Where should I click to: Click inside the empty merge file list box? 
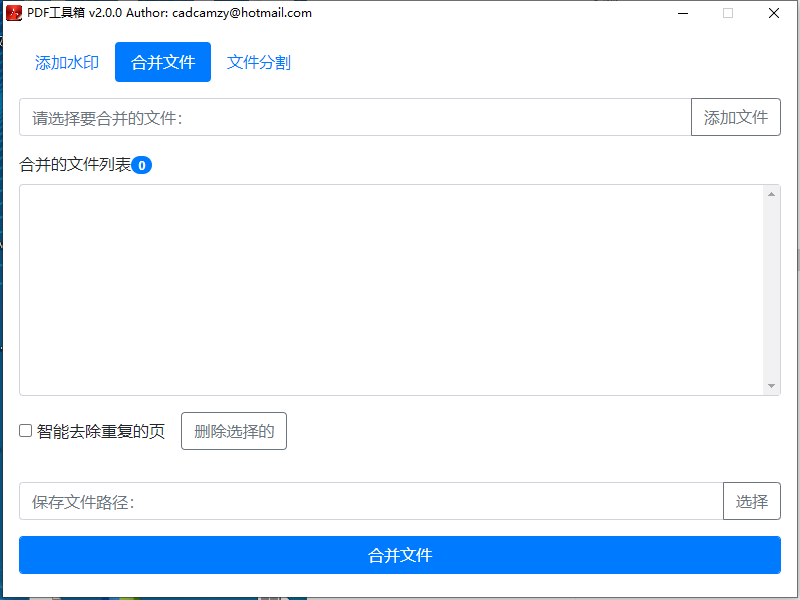click(x=390, y=290)
